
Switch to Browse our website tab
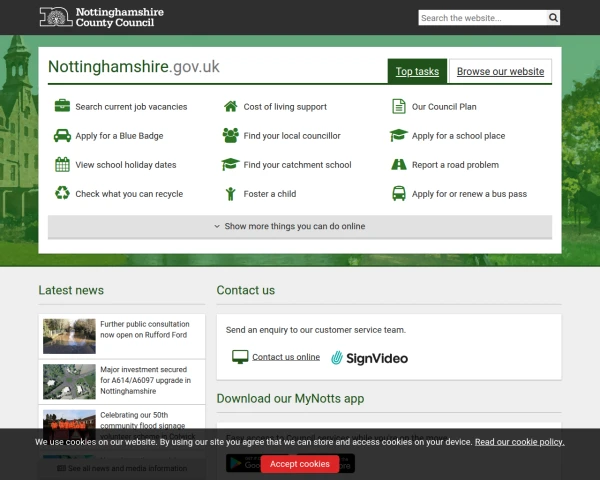pos(500,71)
